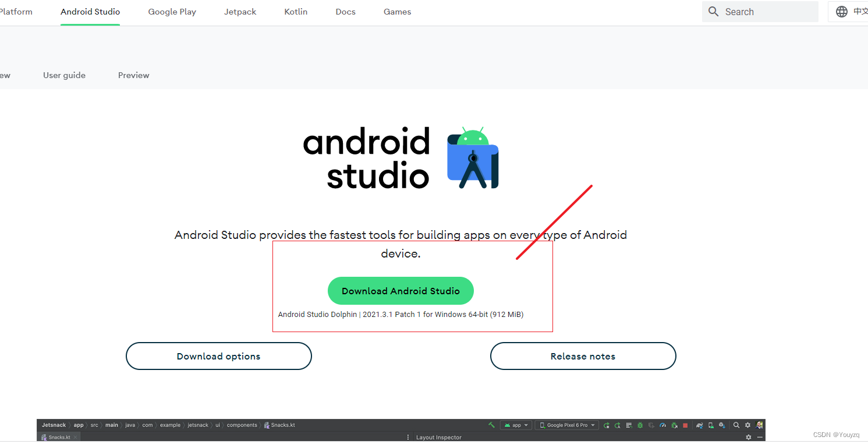Click the components breadcrumb segment

[242, 425]
